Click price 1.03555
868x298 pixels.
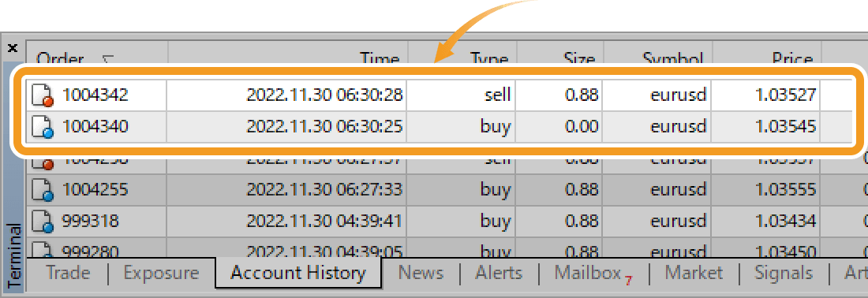tap(785, 190)
